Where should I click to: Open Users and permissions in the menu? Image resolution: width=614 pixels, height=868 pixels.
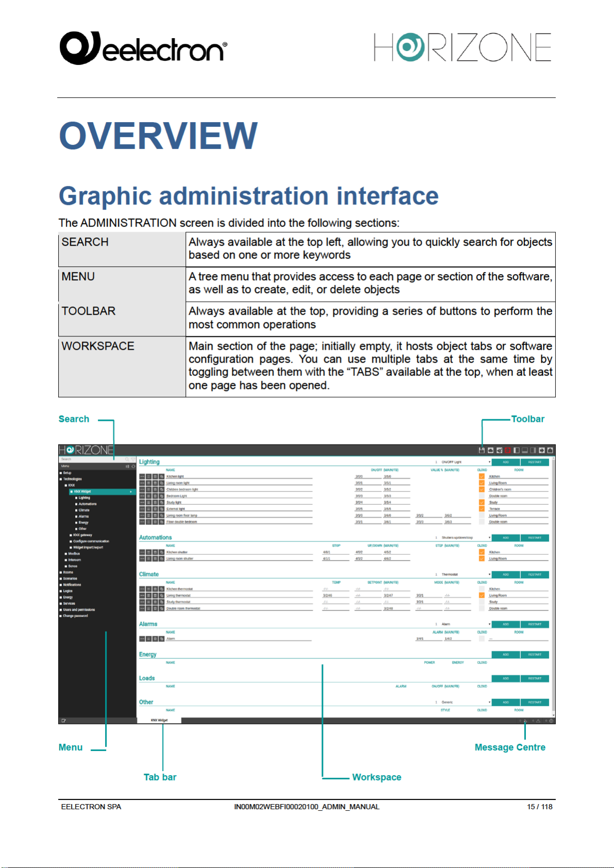coord(79,609)
